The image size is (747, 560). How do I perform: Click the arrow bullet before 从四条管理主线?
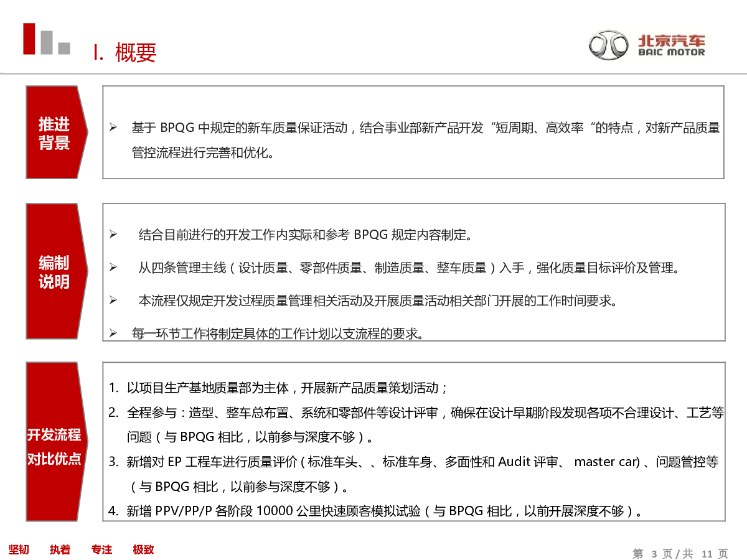pos(113,268)
